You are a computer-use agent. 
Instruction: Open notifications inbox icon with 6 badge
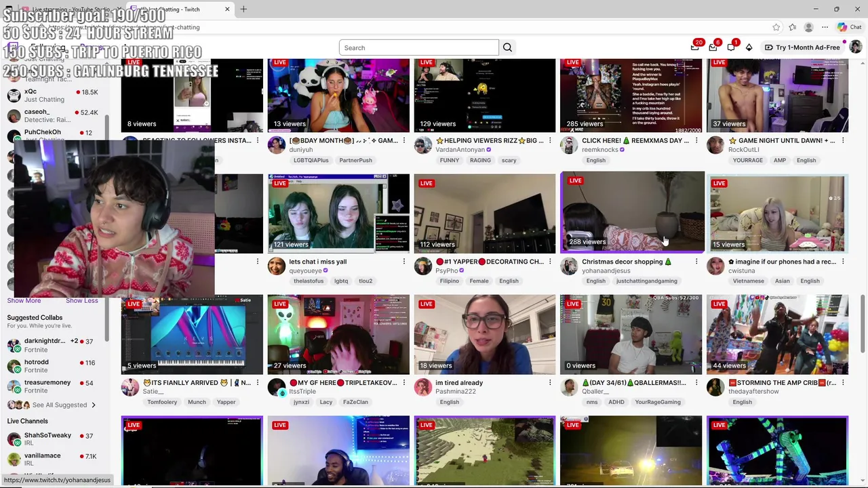[713, 47]
